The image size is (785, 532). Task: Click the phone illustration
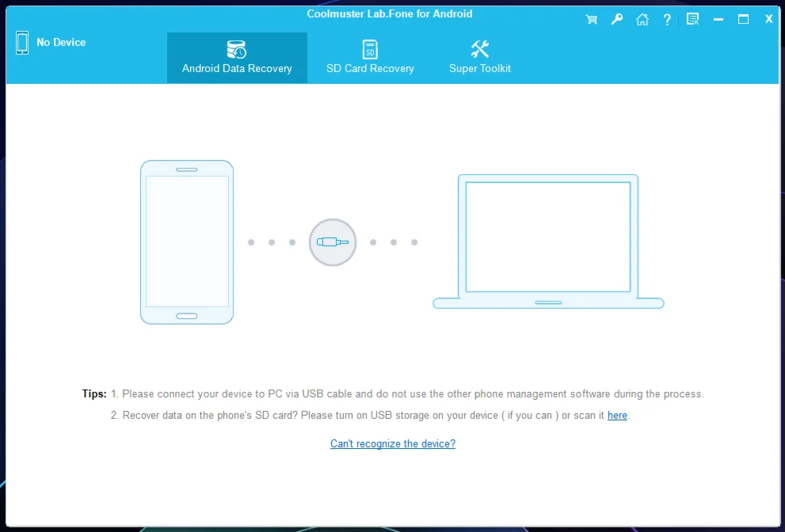tap(187, 242)
